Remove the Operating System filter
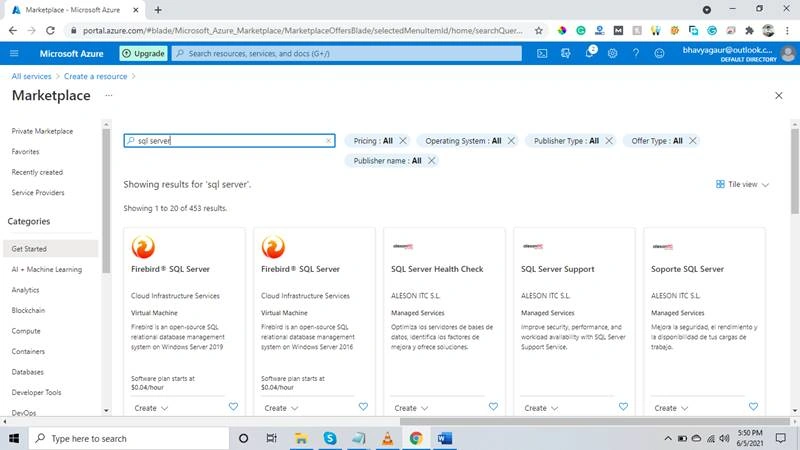This screenshot has height=450, width=800. click(511, 141)
